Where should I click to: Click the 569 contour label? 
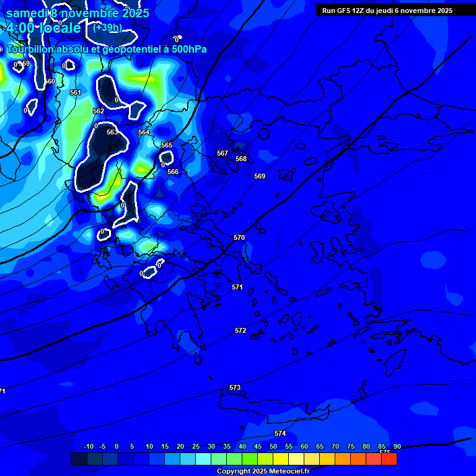(x=260, y=176)
